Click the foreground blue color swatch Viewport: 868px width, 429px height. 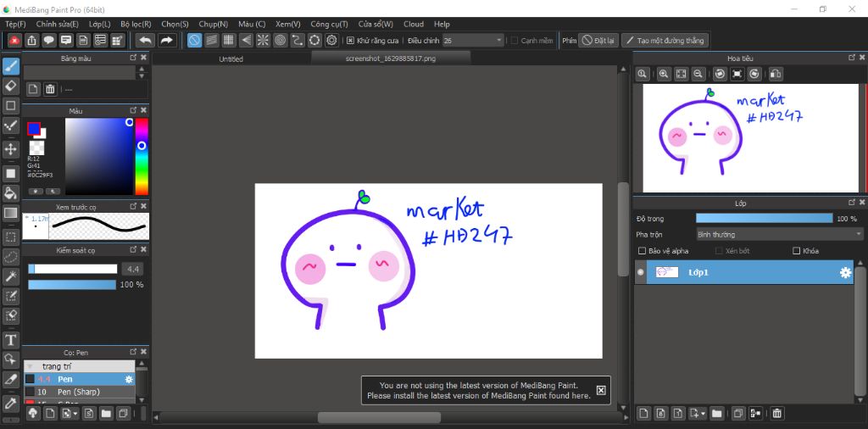pyautogui.click(x=34, y=128)
